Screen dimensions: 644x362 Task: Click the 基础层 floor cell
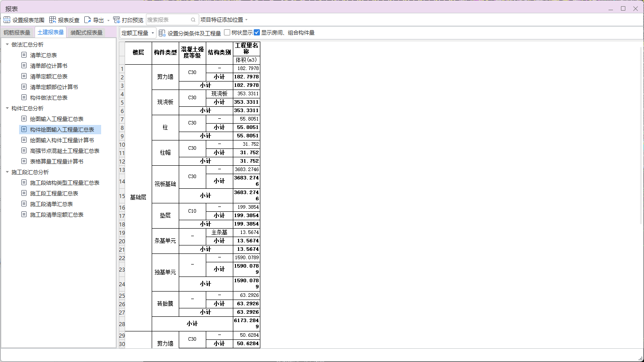(138, 198)
